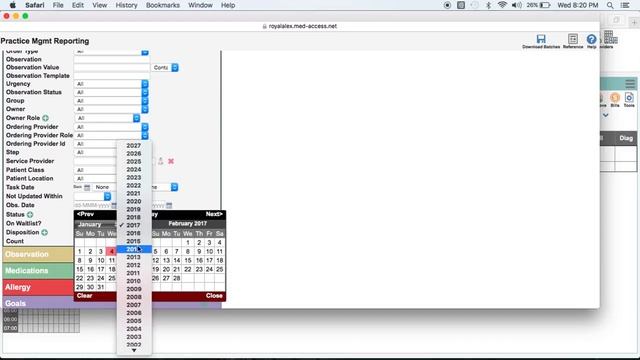640x360 pixels.
Task: Open the Reference toolbar icon
Action: click(573, 39)
